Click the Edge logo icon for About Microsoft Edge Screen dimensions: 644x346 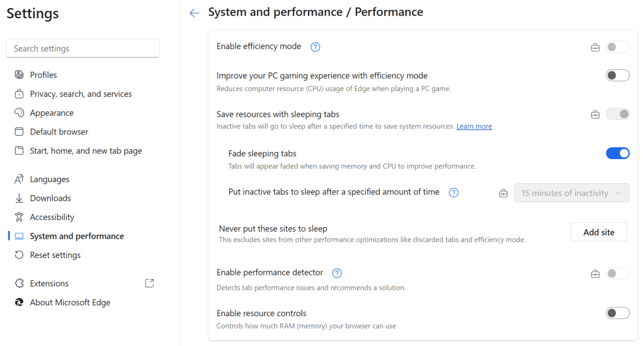(x=19, y=303)
